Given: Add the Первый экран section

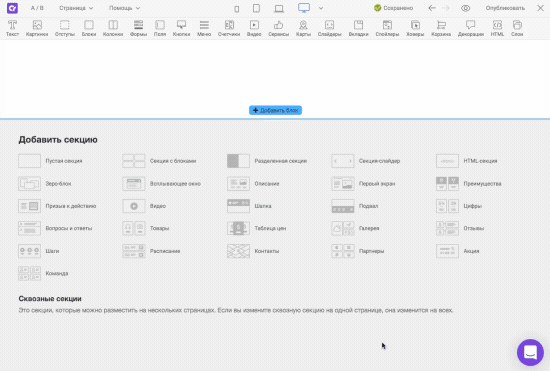Looking at the screenshot, I should pyautogui.click(x=363, y=184).
